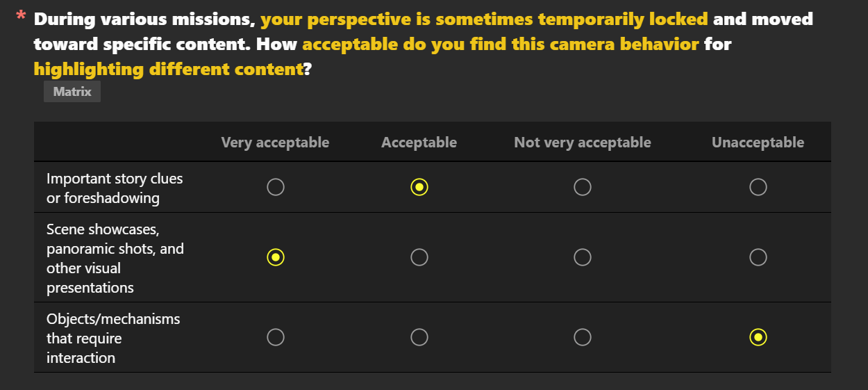Select Very acceptable for story clues row
The image size is (868, 390).
(x=276, y=187)
